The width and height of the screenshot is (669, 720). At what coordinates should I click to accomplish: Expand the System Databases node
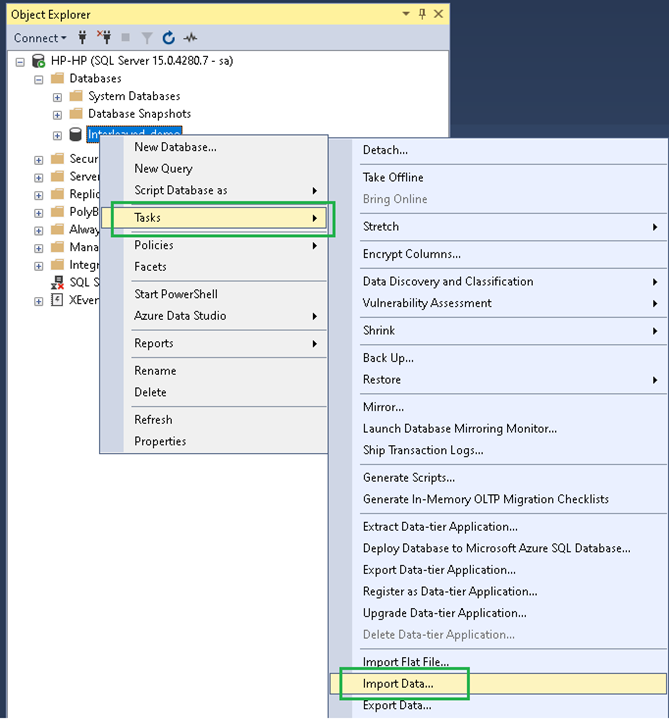point(57,97)
